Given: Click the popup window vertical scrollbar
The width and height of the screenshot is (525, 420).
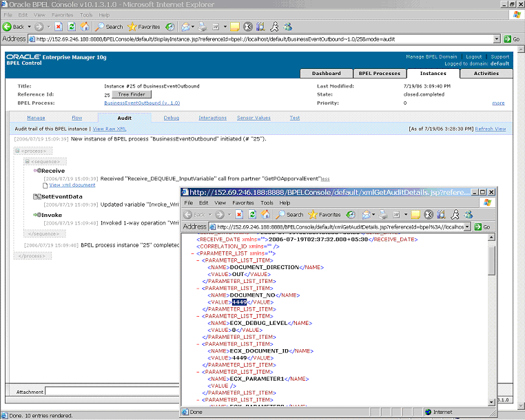Looking at the screenshot, I should (x=491, y=319).
